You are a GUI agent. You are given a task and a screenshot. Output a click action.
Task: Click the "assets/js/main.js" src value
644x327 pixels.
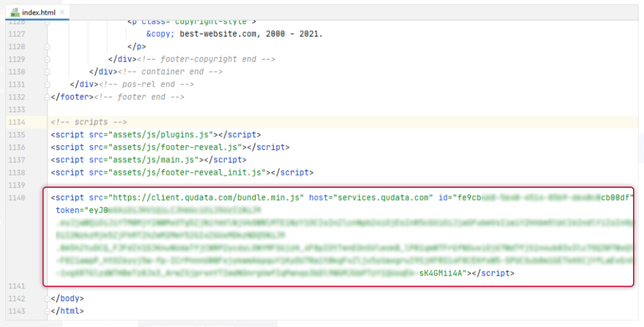153,160
